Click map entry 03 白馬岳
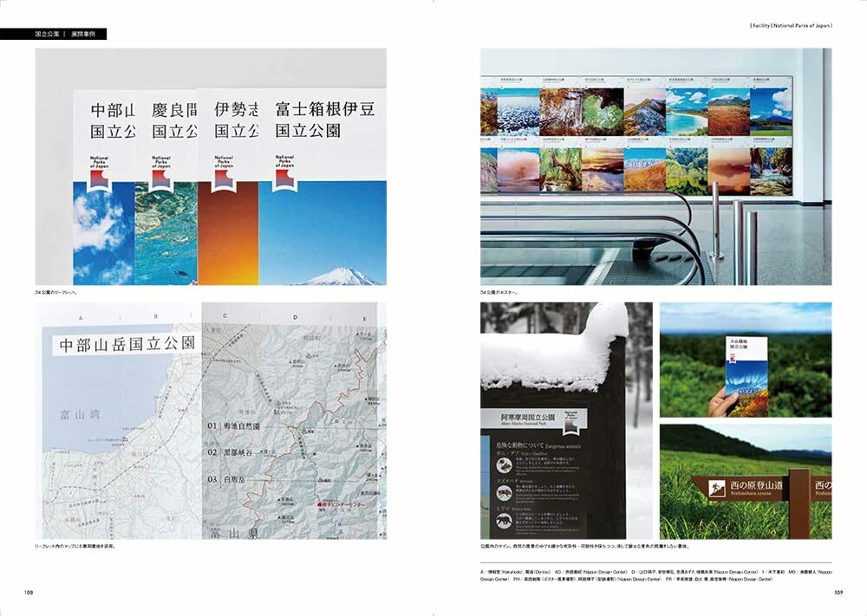 click(228, 478)
